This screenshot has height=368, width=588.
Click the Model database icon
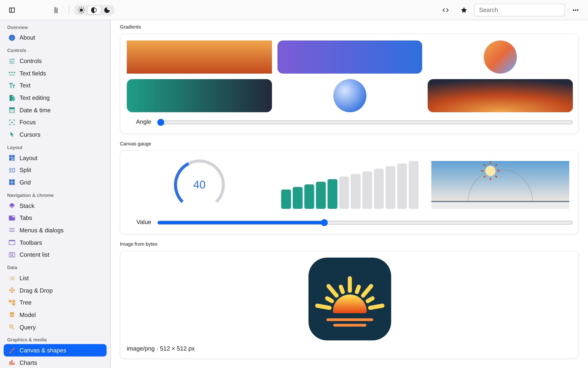[12, 315]
